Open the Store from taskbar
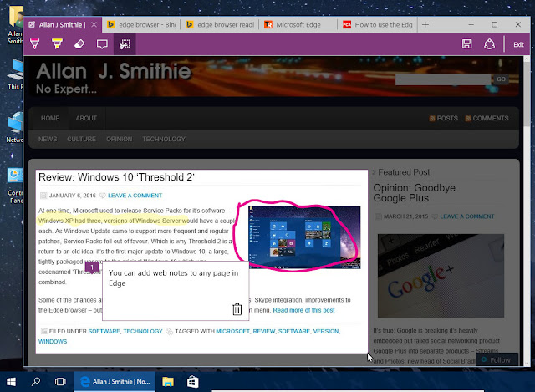 (x=192, y=382)
